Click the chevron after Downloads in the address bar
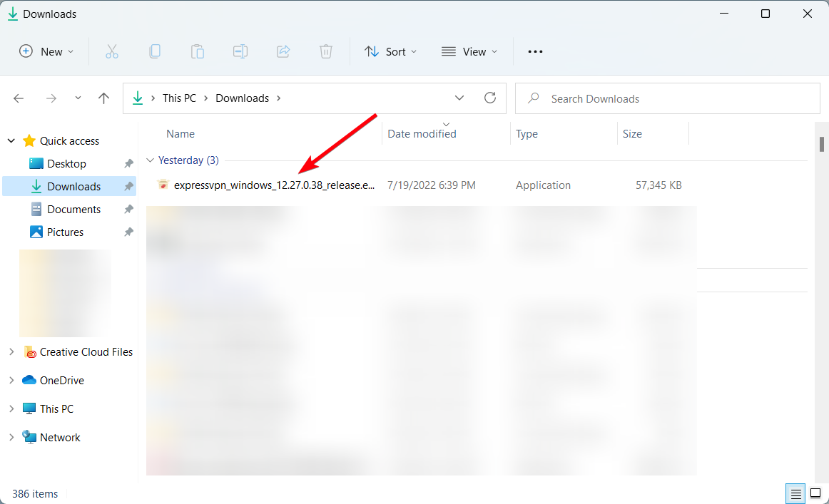Viewport: 829px width, 504px height. (279, 98)
